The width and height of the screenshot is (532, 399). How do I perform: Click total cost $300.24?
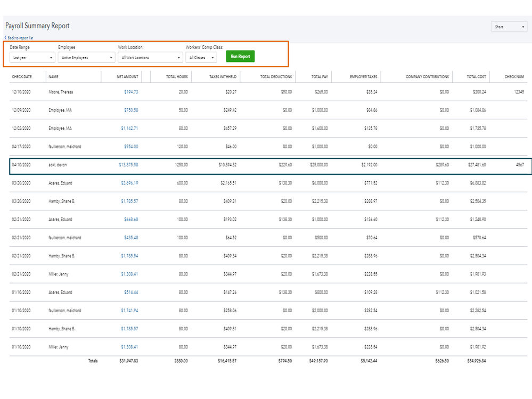click(x=479, y=92)
